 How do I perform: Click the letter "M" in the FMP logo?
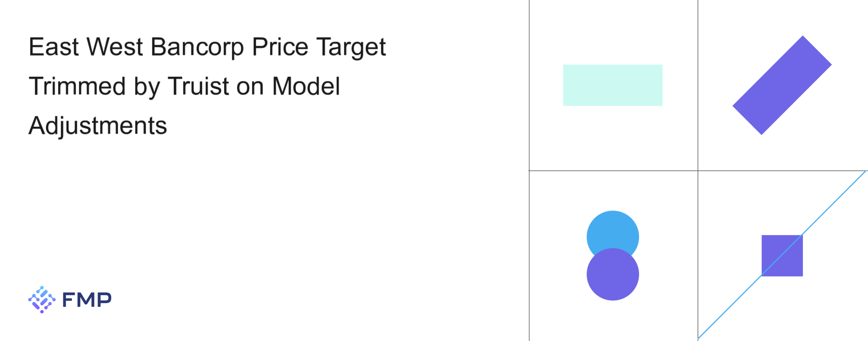point(87,300)
